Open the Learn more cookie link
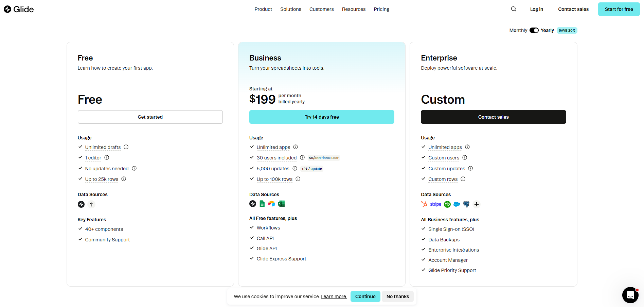The image size is (644, 307). pos(334,296)
